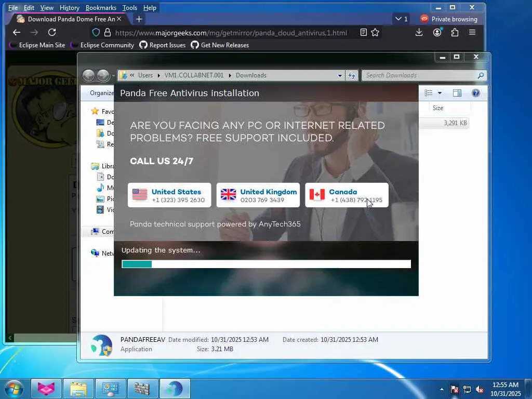The height and width of the screenshot is (399, 532).
Task: Open Eclipse Main Site bookmark
Action: (37, 45)
